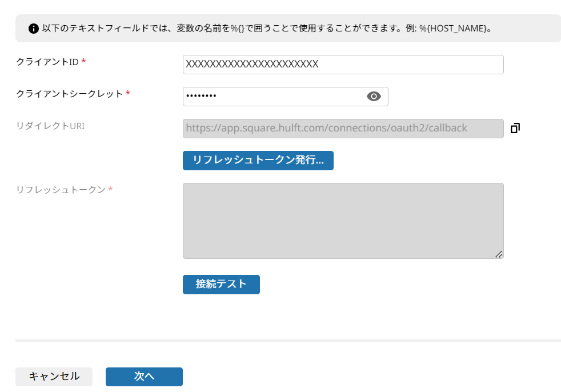Click the クライアントシークレット label

pos(69,94)
